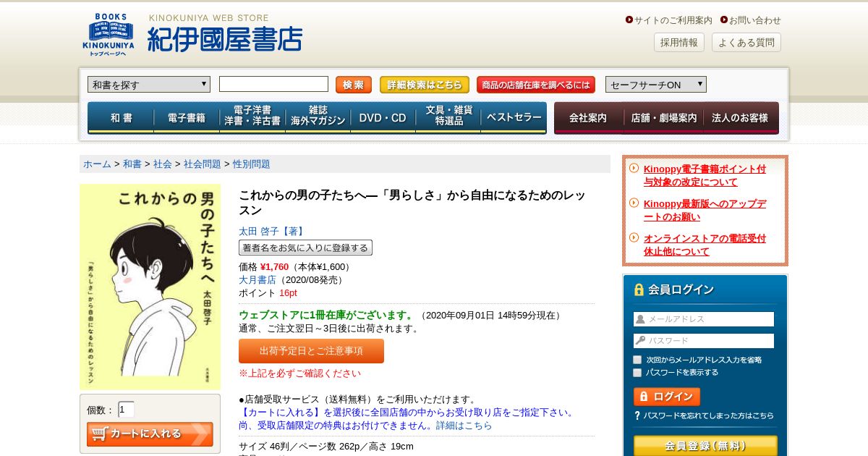This screenshot has height=456, width=868.
Task: Open 電子洋書 洋書・洋古書 tab
Action: 252,117
